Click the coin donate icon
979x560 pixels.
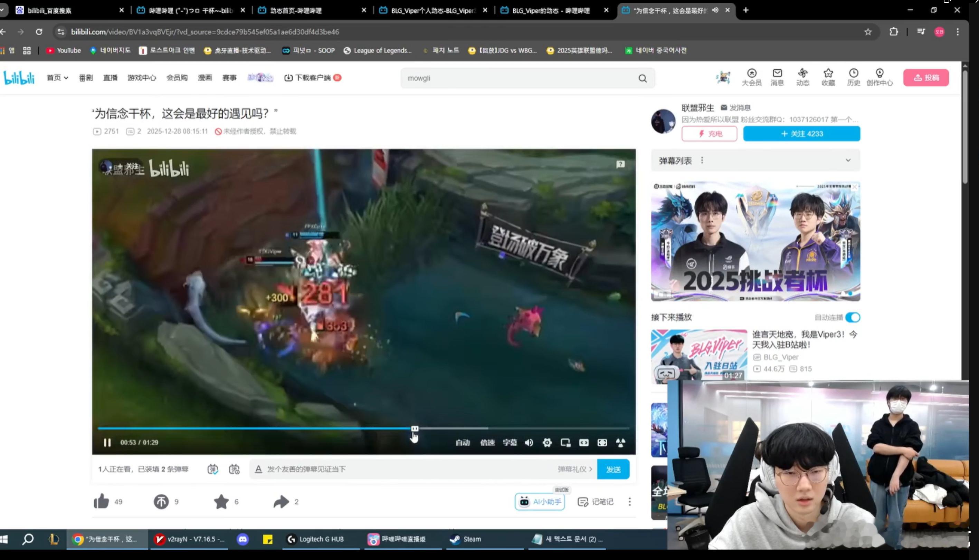coord(161,502)
